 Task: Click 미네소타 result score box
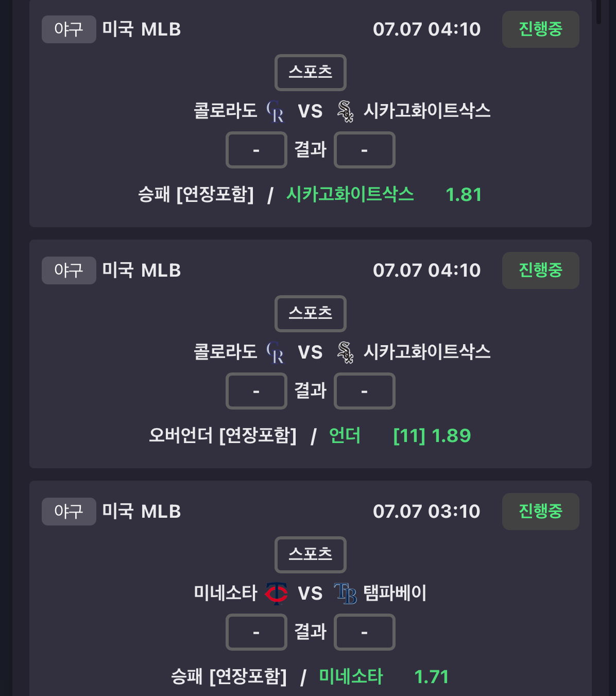[256, 632]
